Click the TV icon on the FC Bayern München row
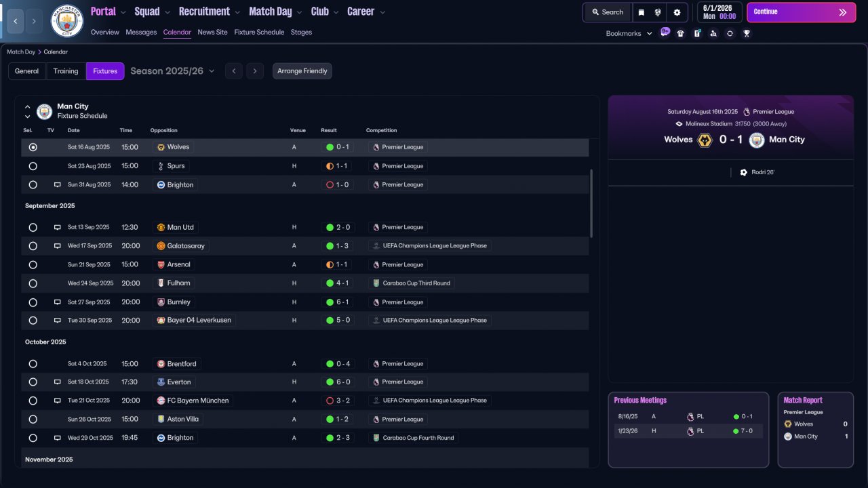 [58, 401]
